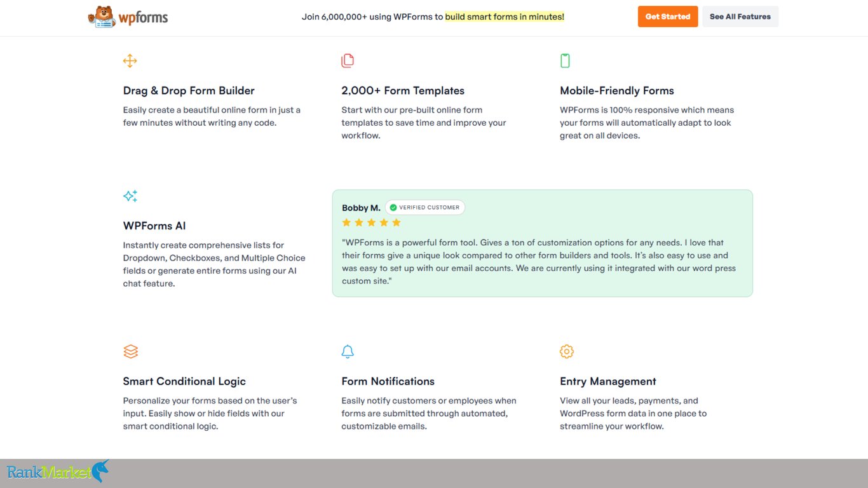The width and height of the screenshot is (868, 488).
Task: Click the Bobby M. testimonial quote text
Action: tap(539, 262)
